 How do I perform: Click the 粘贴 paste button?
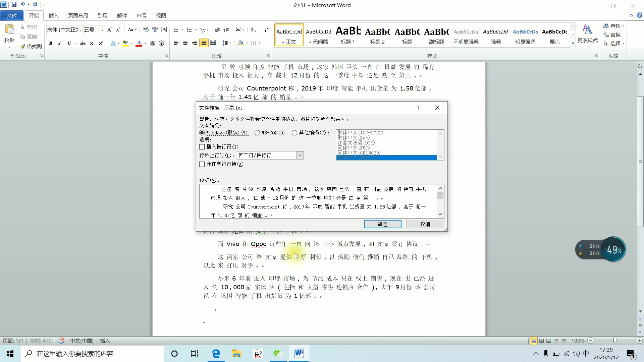pos(9,36)
